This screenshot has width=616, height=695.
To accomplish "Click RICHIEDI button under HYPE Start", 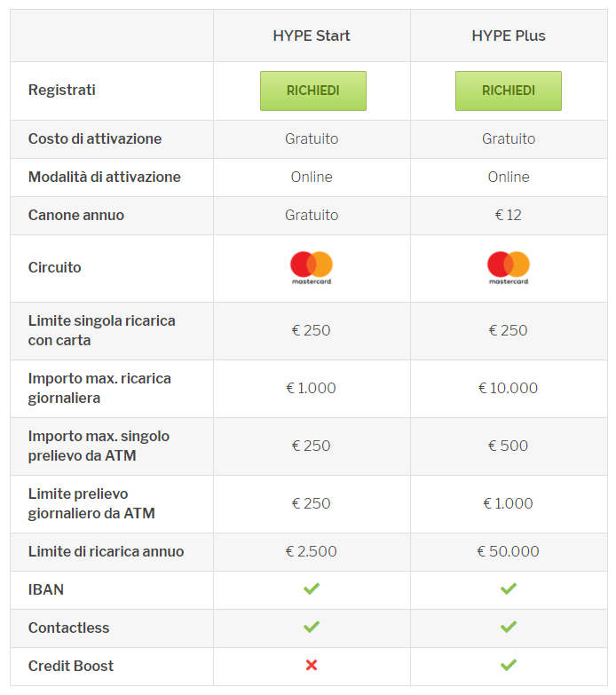I will coord(312,91).
